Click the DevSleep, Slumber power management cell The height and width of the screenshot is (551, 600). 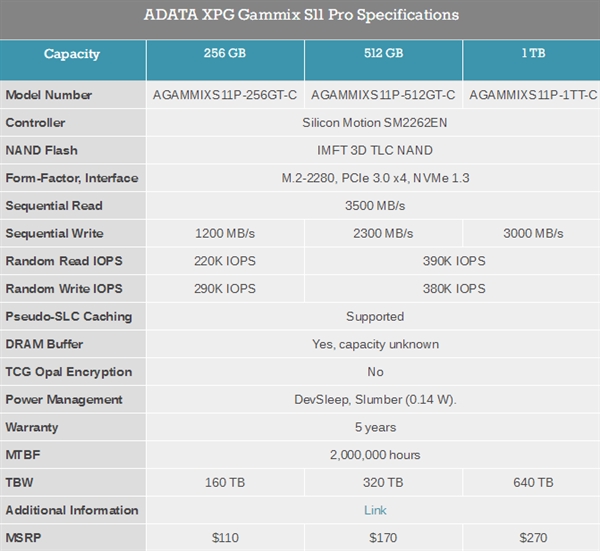[375, 400]
